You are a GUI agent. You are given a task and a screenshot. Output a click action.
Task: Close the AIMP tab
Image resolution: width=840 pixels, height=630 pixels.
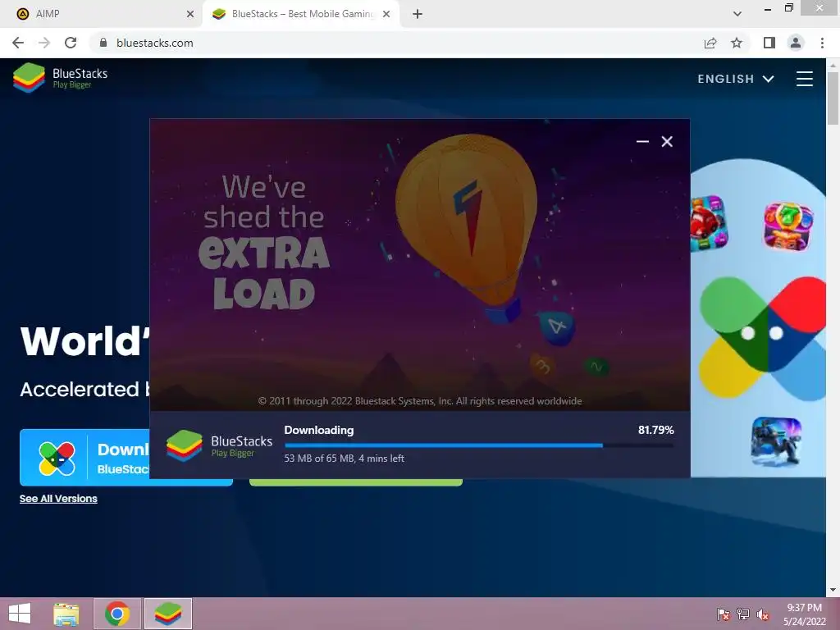point(190,14)
